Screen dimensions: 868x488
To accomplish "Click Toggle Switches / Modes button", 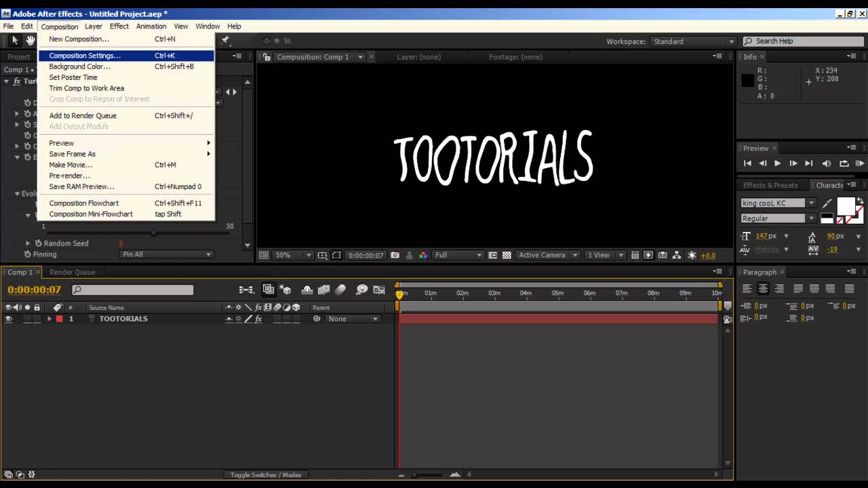I will 266,475.
